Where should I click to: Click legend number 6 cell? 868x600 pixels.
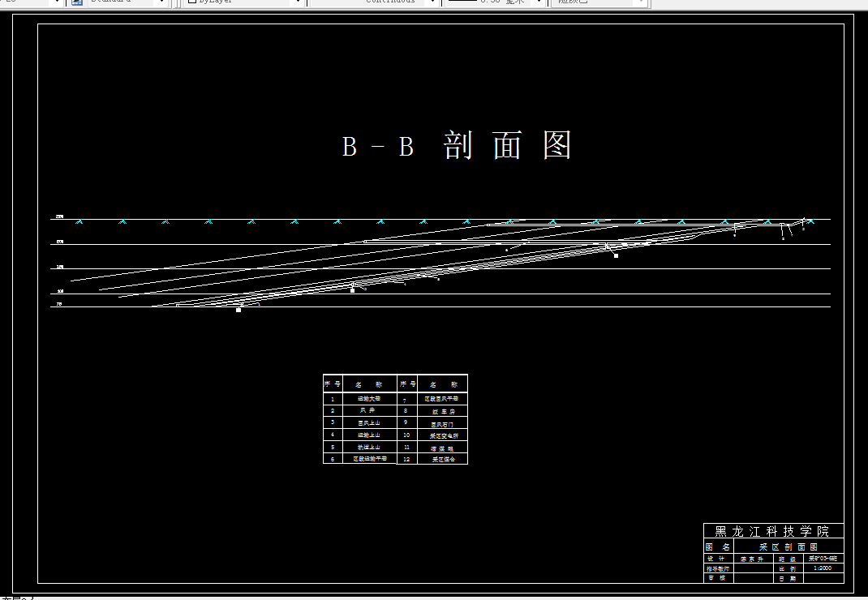pos(333,459)
